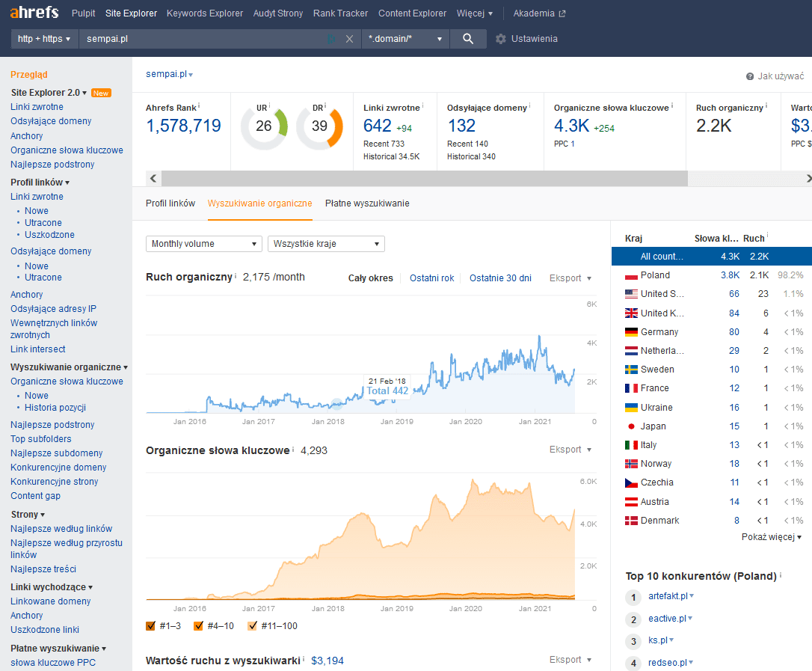Open the Monthly volume dropdown
This screenshot has width=812, height=671.
coord(204,244)
